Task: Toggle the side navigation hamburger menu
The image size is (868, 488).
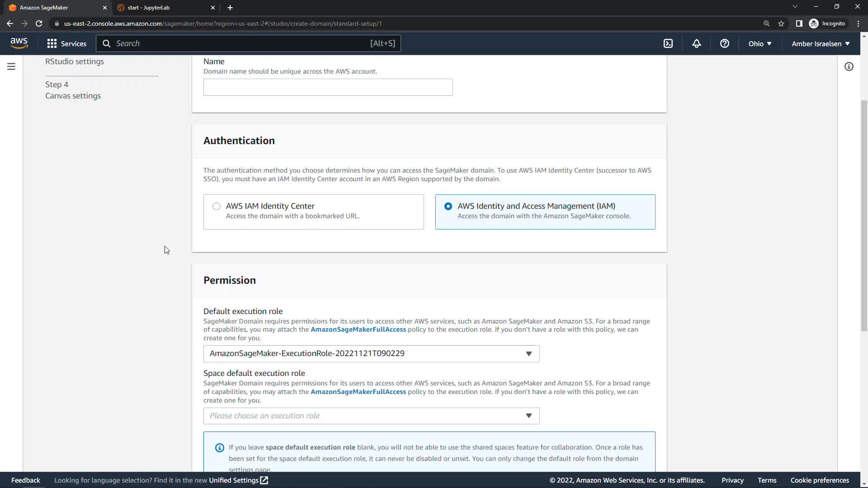Action: point(11,66)
